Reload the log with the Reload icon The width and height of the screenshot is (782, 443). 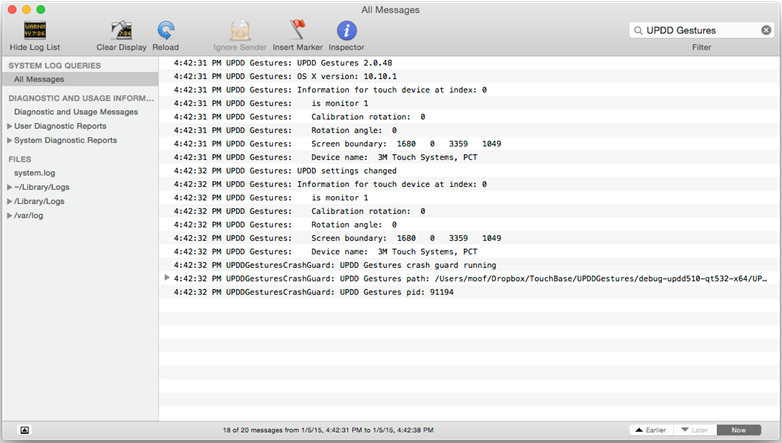pyautogui.click(x=166, y=31)
